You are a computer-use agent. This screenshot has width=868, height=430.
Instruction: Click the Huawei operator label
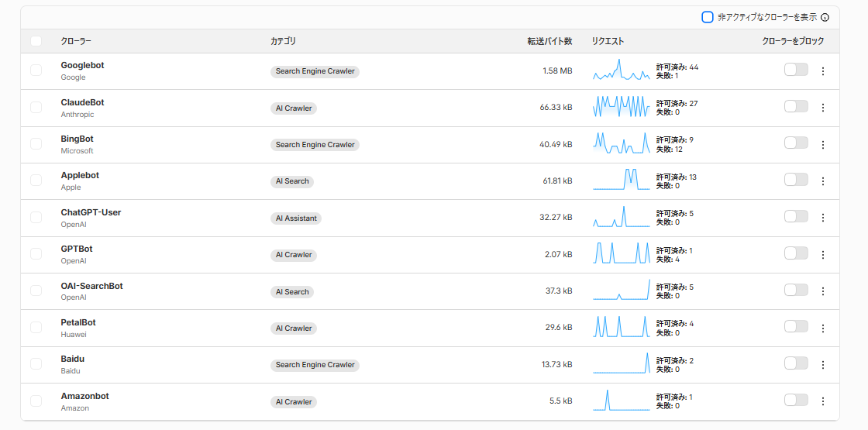coord(74,334)
